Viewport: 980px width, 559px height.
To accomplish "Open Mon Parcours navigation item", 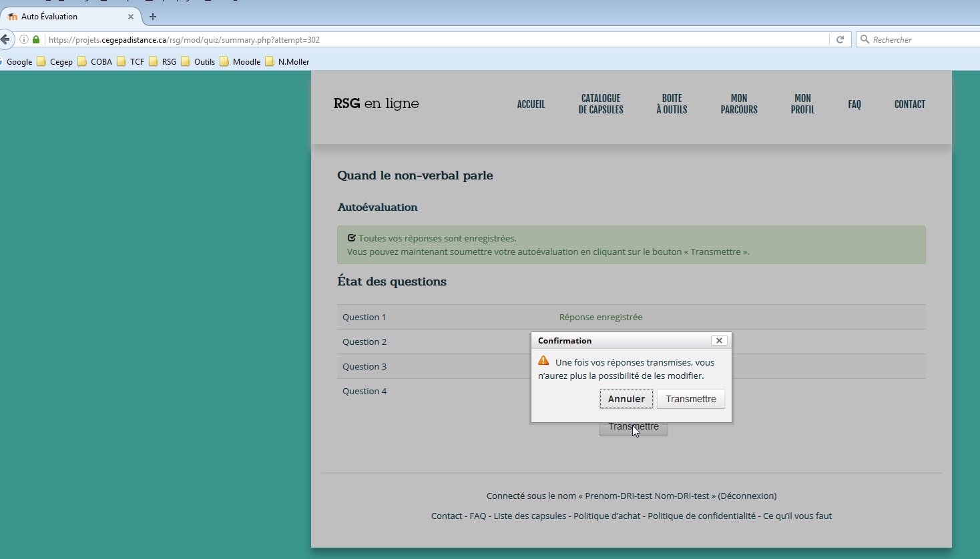I will pyautogui.click(x=738, y=104).
